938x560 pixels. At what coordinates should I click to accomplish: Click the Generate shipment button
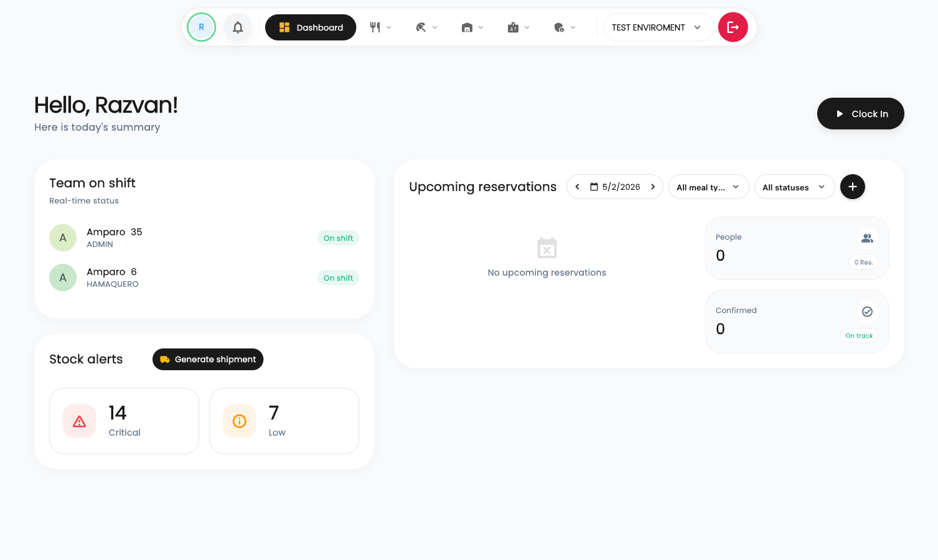coord(208,359)
